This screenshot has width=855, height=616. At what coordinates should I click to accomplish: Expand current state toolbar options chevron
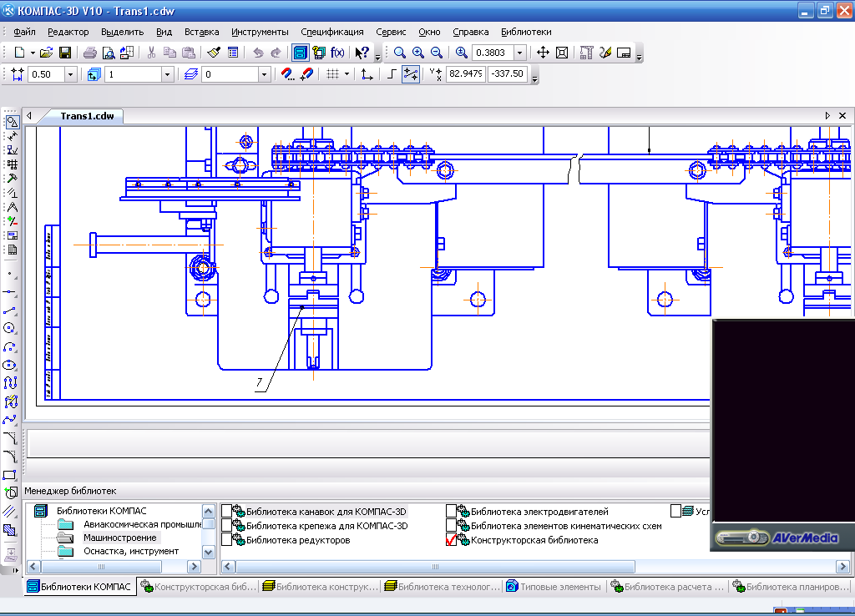pyautogui.click(x=535, y=78)
